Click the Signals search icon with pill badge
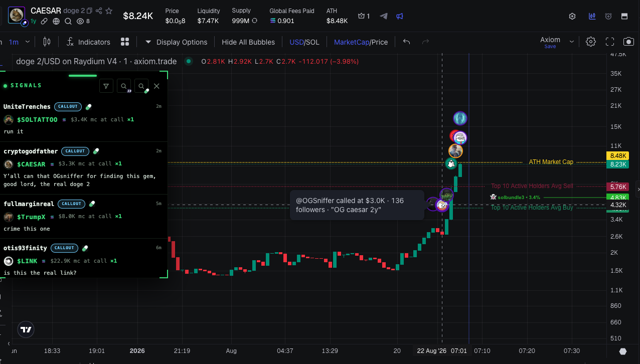Screen dimensions: 640x364 tap(142, 86)
